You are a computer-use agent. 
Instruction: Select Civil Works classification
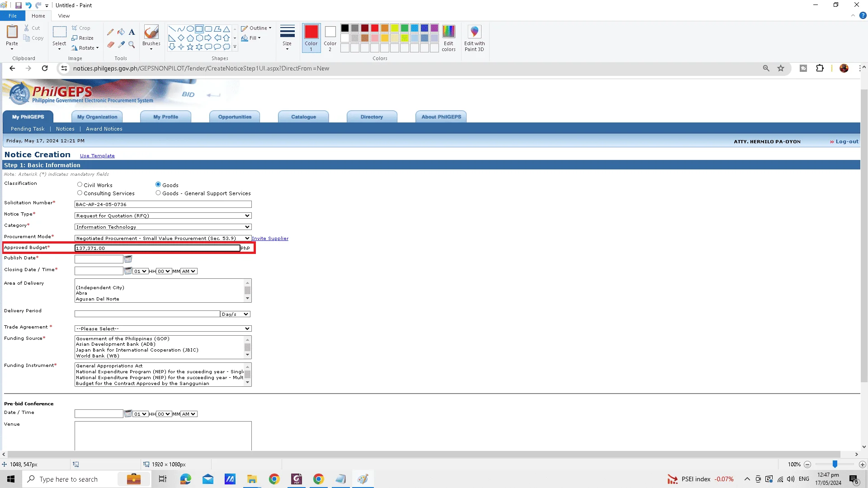pyautogui.click(x=80, y=184)
